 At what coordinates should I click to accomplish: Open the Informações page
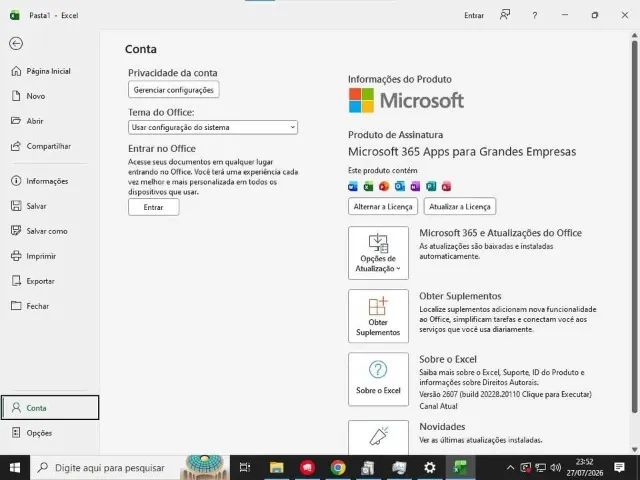pyautogui.click(x=40, y=181)
